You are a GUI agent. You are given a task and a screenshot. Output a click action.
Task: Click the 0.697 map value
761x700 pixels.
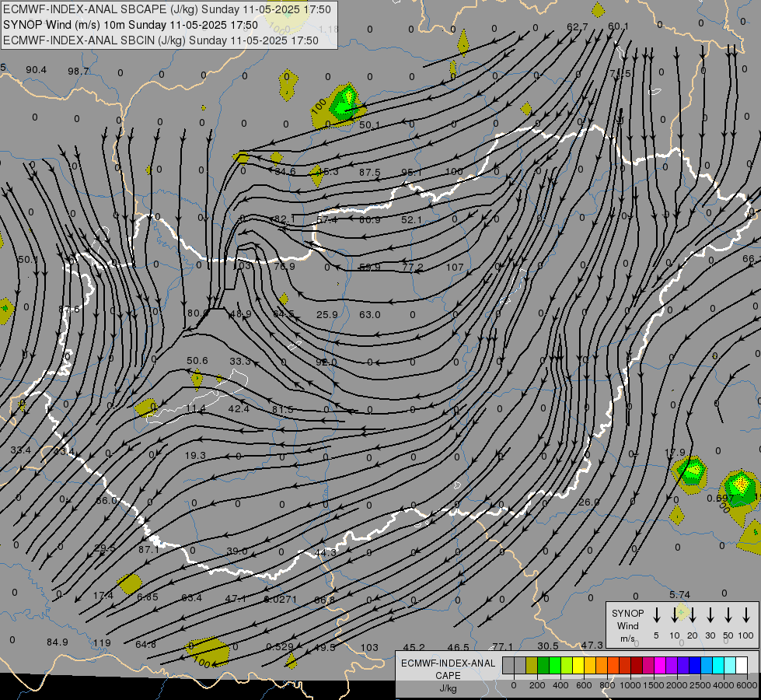[721, 499]
